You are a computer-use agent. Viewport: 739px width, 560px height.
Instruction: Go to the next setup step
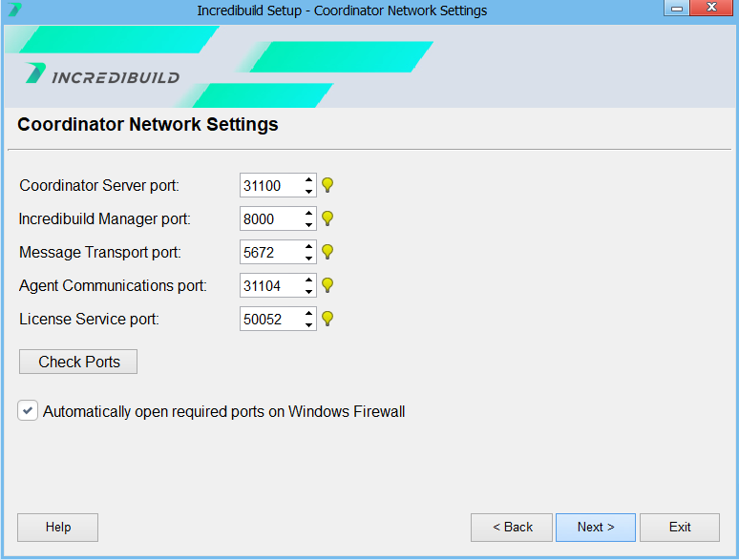tap(595, 528)
